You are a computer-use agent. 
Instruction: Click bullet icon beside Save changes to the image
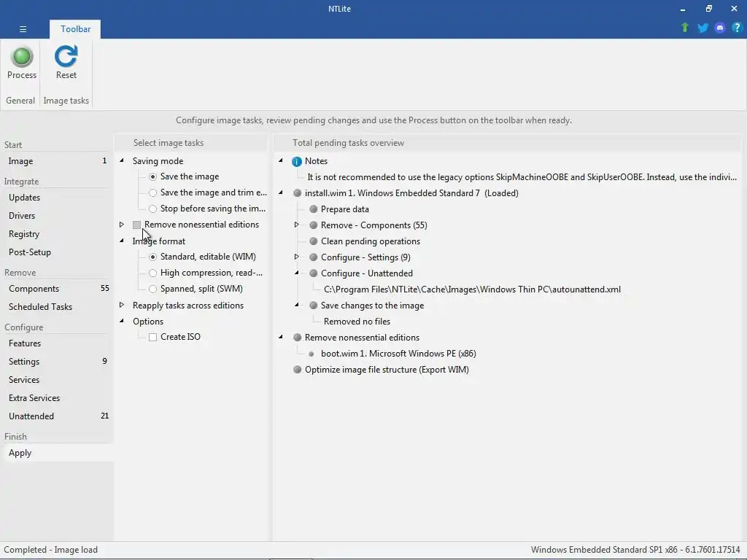pyautogui.click(x=314, y=306)
